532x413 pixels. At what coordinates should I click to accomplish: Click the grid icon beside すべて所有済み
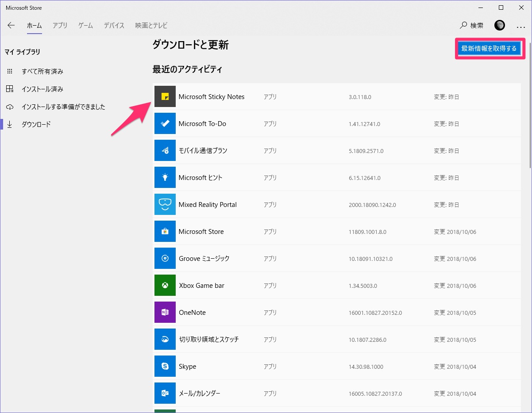tap(10, 71)
